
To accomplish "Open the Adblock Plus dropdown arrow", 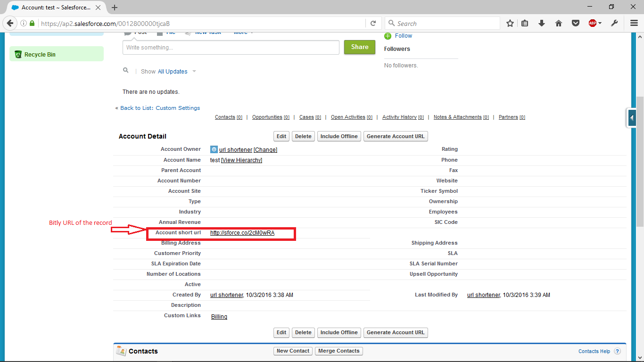I will click(x=600, y=24).
